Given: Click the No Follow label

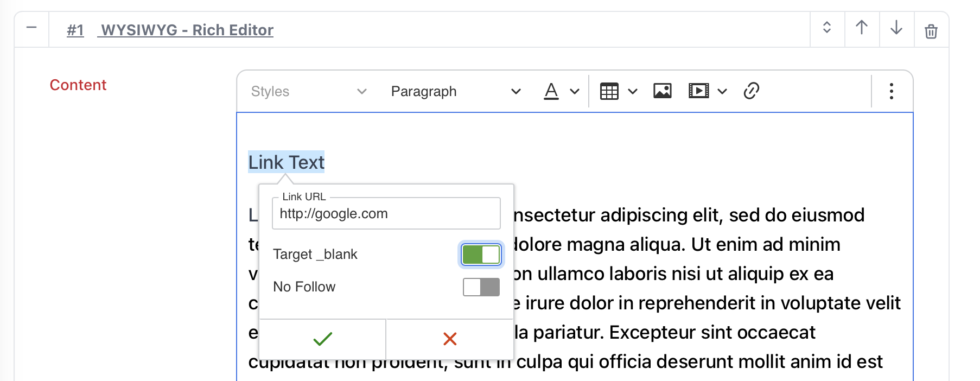Looking at the screenshot, I should coord(304,287).
